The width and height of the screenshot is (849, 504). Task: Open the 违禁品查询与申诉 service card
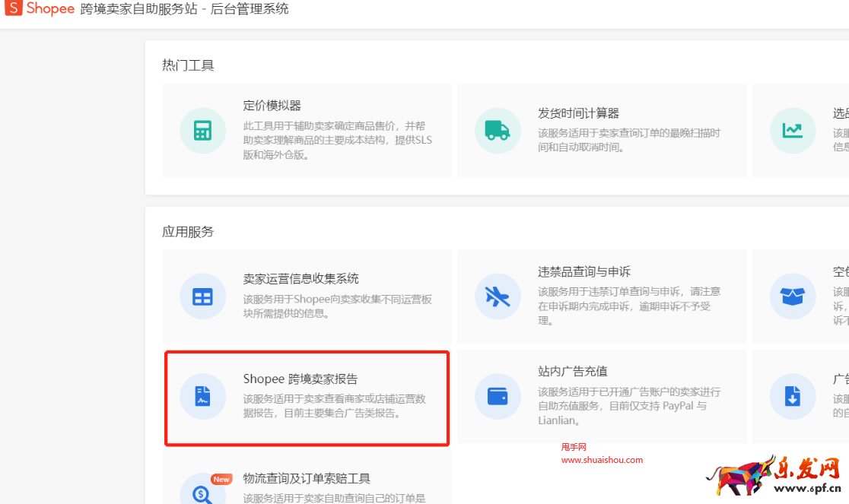[x=601, y=296]
